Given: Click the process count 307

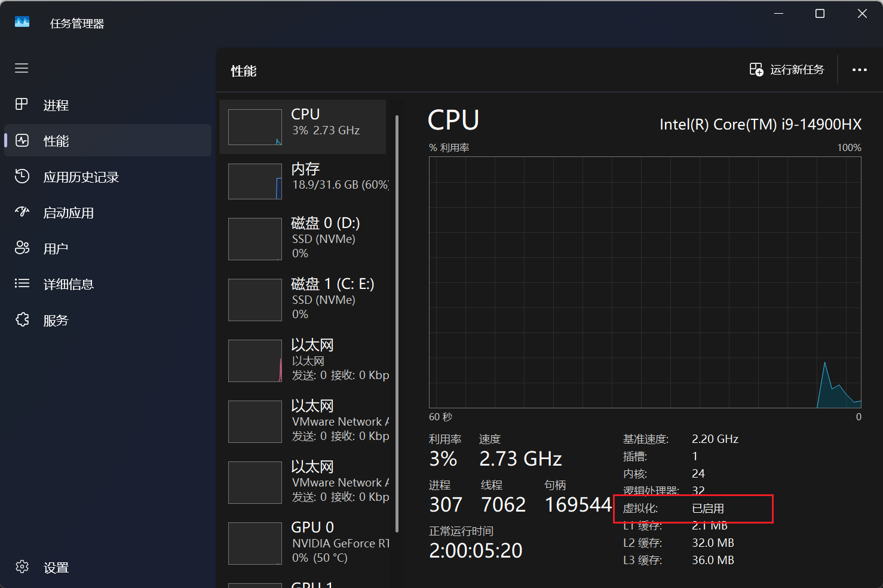Looking at the screenshot, I should [x=446, y=504].
